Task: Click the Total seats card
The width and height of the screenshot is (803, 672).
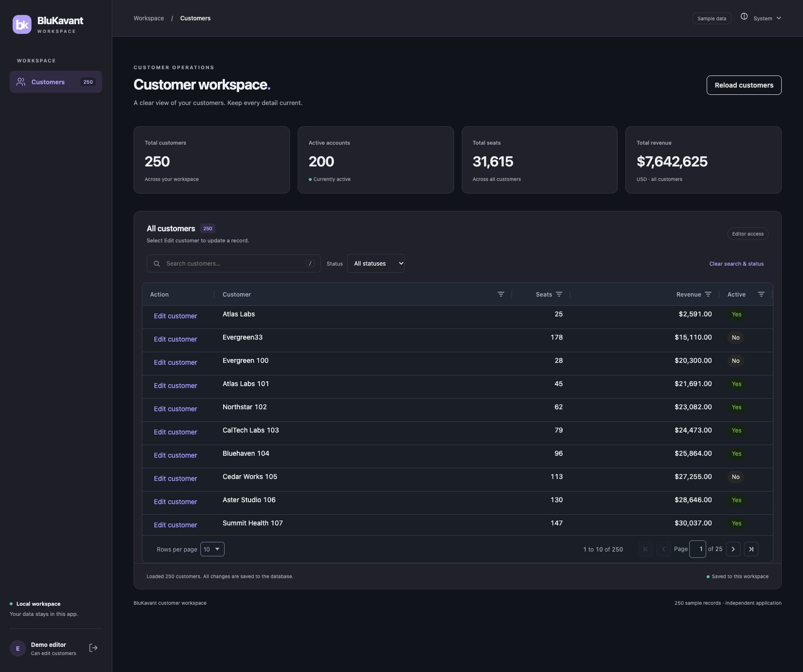Action: point(540,160)
